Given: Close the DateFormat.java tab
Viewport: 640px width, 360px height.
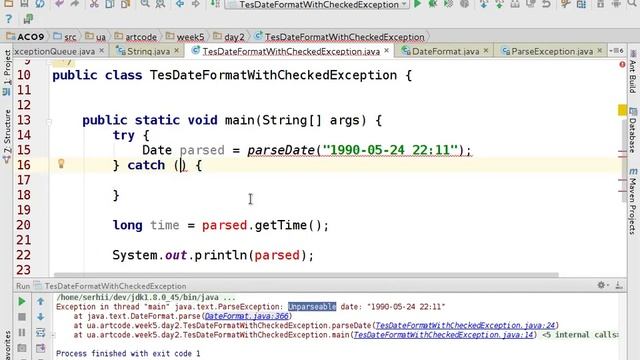Looking at the screenshot, I should coord(486,51).
